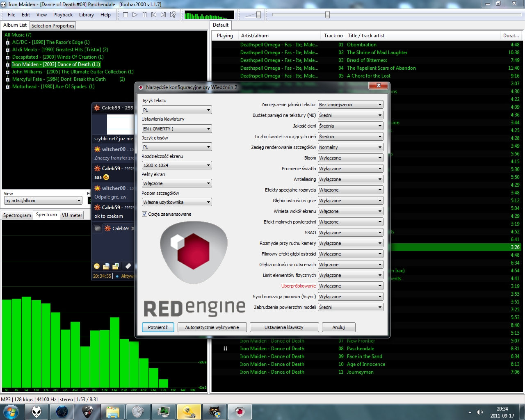Click the Potwierdź button
Image resolution: width=525 pixels, height=420 pixels.
click(x=158, y=327)
